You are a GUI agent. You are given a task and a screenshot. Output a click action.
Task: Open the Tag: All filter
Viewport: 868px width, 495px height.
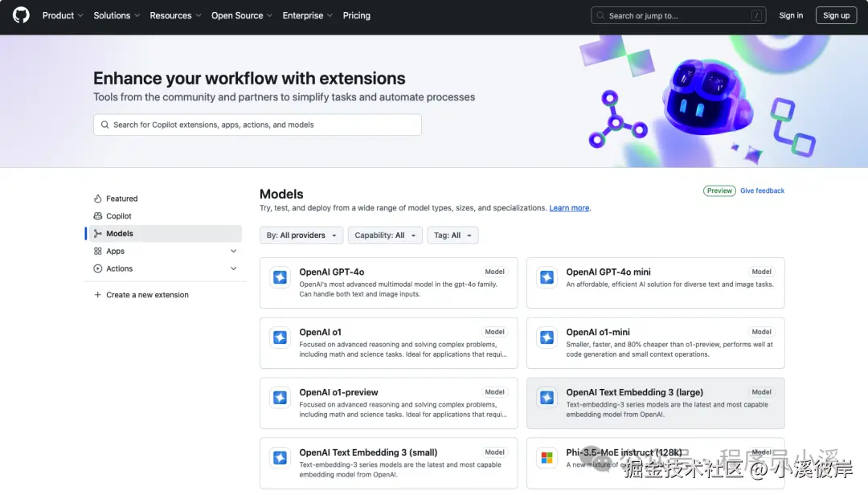click(452, 235)
